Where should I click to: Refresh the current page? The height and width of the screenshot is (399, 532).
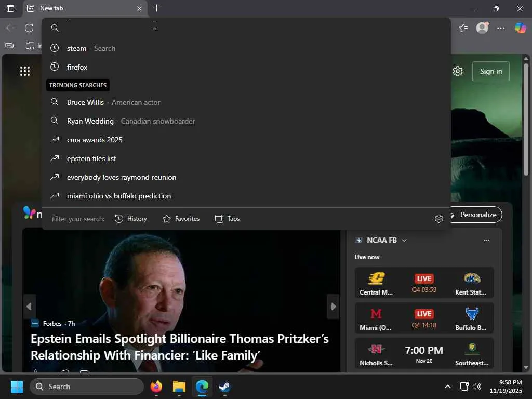29,28
